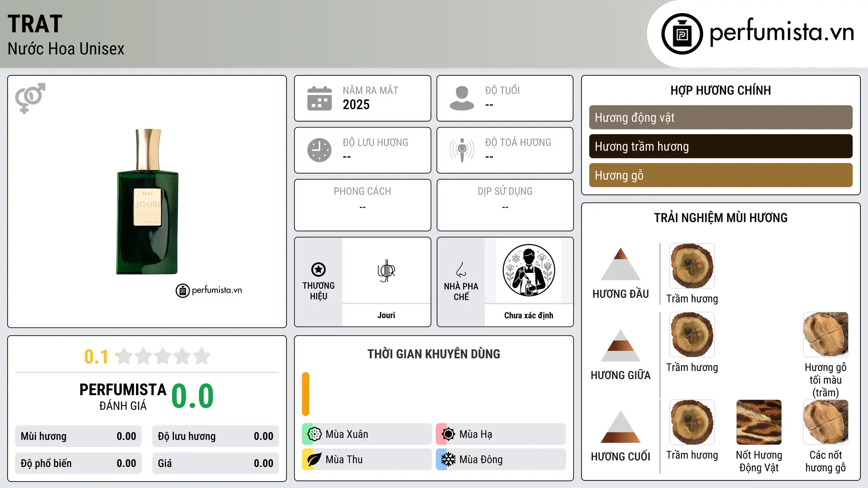The image size is (868, 488).
Task: Click the Trầm hương image in middle notes
Action: (692, 335)
